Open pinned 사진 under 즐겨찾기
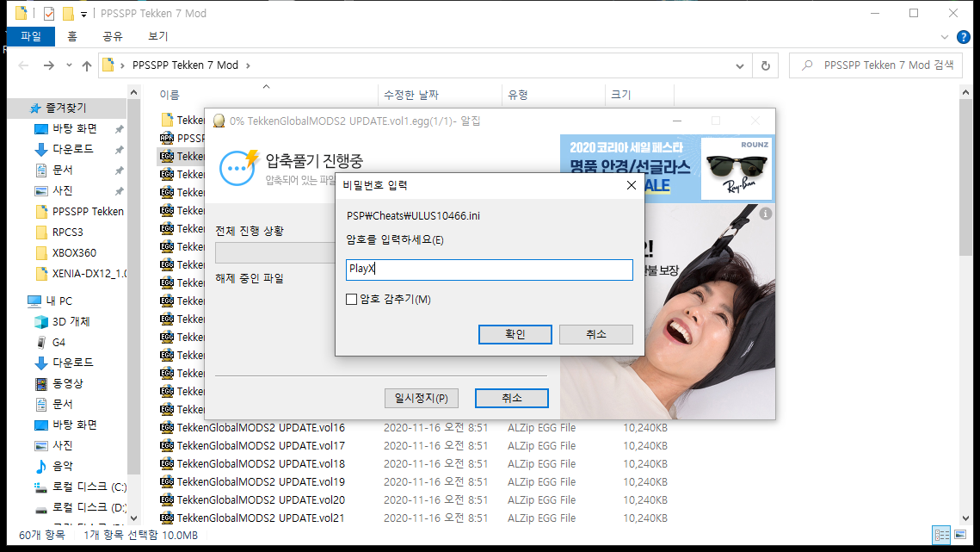The width and height of the screenshot is (980, 552). (x=62, y=190)
